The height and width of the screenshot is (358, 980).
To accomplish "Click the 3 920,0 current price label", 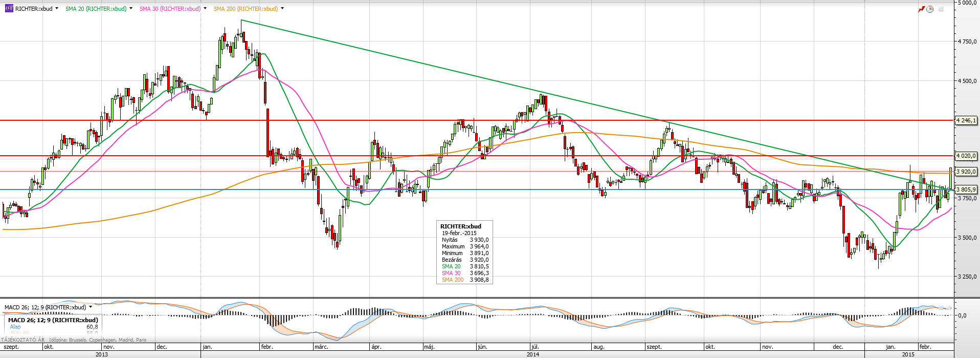I will pos(966,172).
